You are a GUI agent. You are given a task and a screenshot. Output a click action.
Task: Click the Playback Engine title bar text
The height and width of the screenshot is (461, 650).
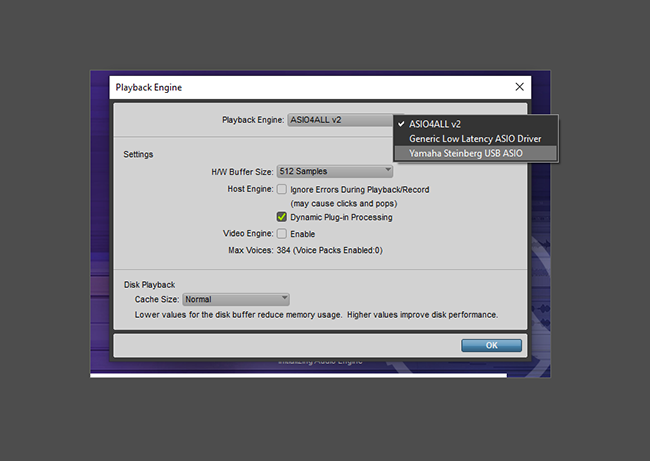149,87
